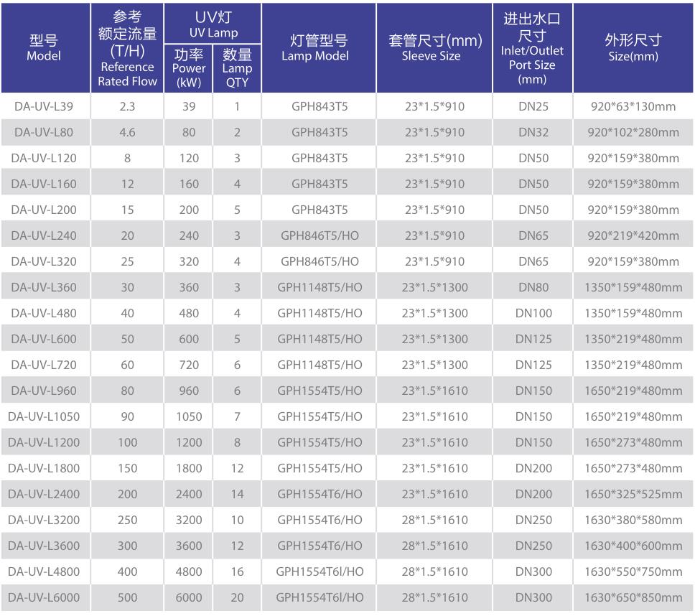Select the GPH1554T6I/HO cell in last row

317,597
